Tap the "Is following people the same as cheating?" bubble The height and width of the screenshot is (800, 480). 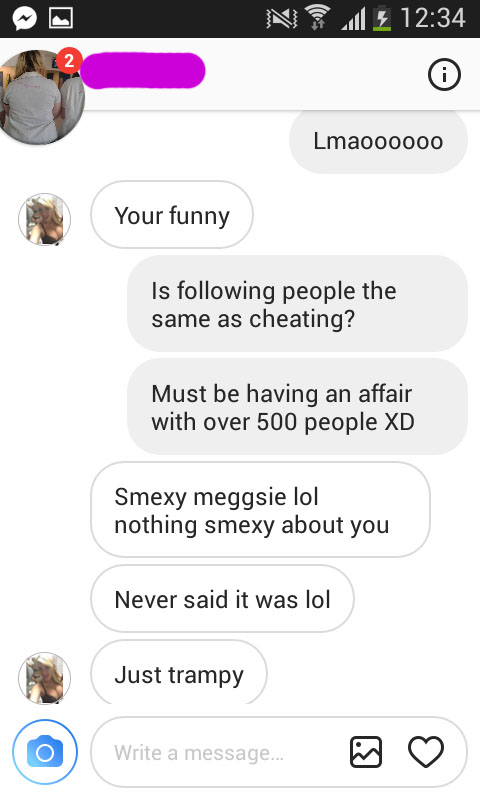297,304
